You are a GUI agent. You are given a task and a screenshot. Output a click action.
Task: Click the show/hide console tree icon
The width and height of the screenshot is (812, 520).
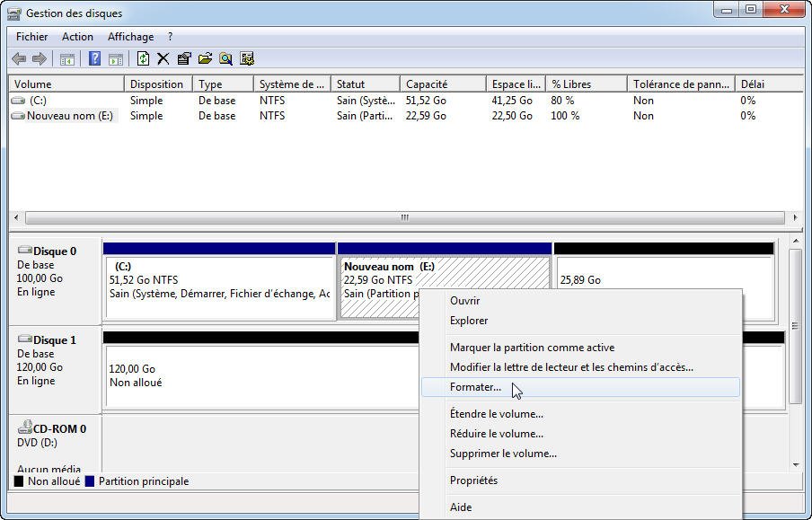tap(66, 59)
